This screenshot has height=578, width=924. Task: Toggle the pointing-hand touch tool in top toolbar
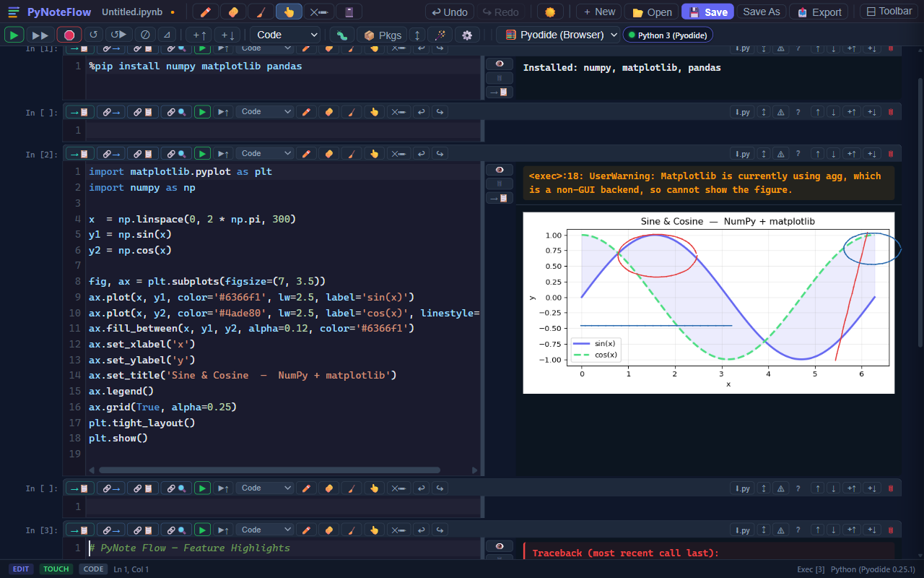pos(289,12)
